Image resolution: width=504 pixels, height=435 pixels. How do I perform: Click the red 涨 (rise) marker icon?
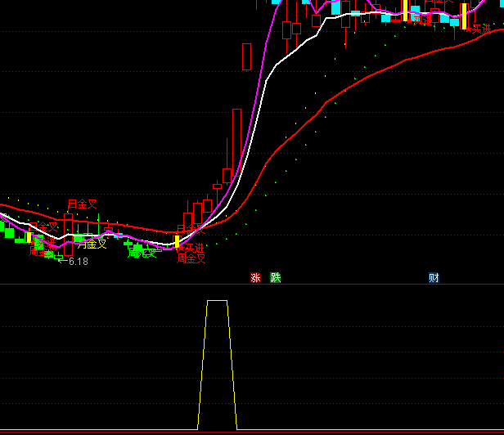pyautogui.click(x=255, y=278)
